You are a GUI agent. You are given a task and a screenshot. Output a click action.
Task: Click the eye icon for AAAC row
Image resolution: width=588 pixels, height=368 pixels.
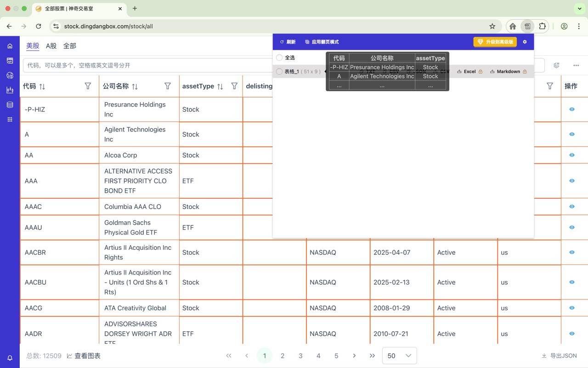point(572,207)
